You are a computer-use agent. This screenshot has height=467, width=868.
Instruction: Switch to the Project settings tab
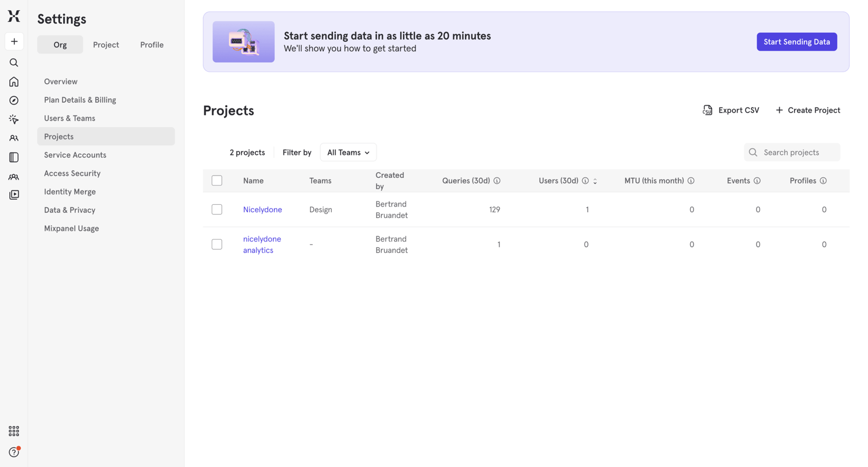pyautogui.click(x=106, y=45)
